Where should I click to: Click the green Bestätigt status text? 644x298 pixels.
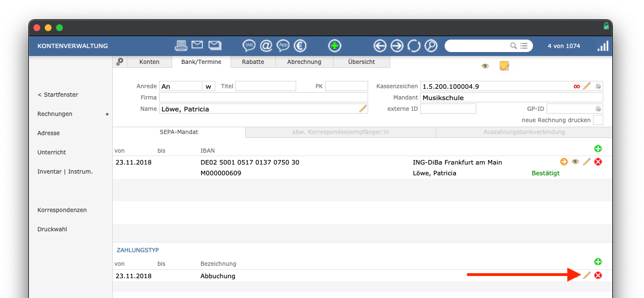[x=545, y=174]
